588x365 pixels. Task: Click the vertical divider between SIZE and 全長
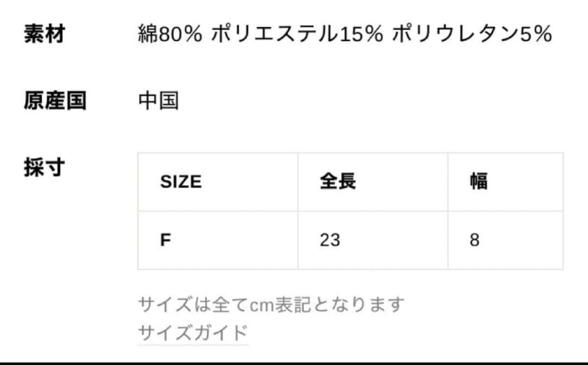[x=298, y=182]
